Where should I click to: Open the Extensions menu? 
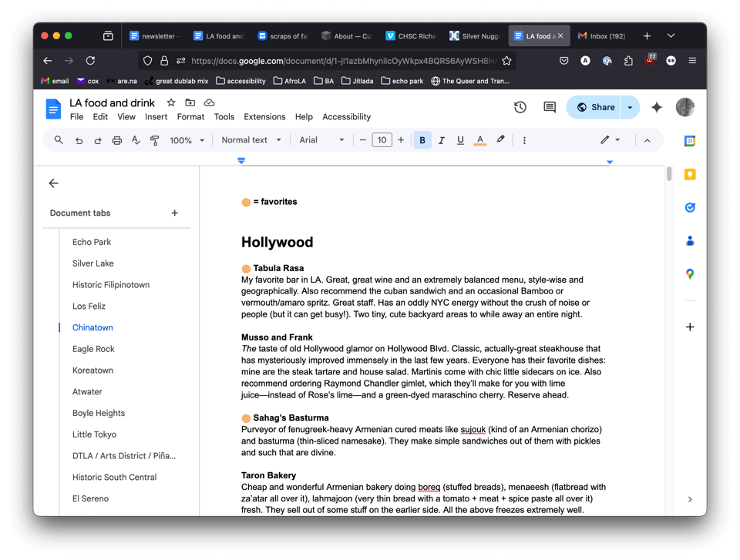point(264,117)
